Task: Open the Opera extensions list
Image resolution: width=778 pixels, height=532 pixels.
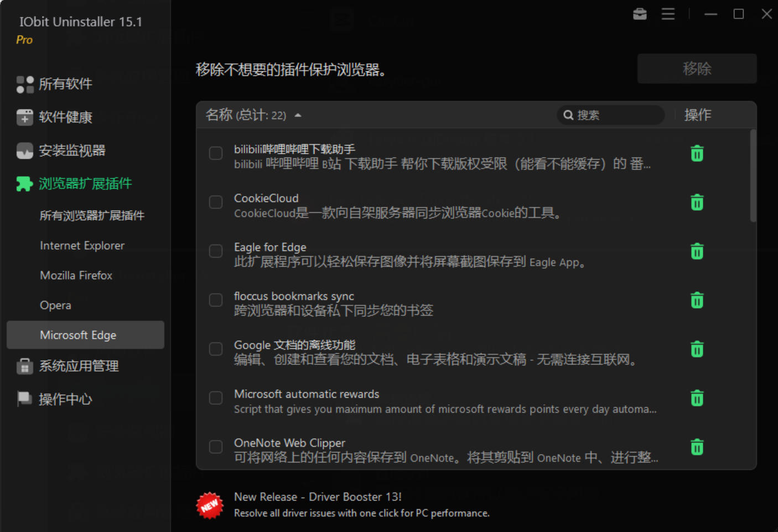Action: click(x=55, y=305)
